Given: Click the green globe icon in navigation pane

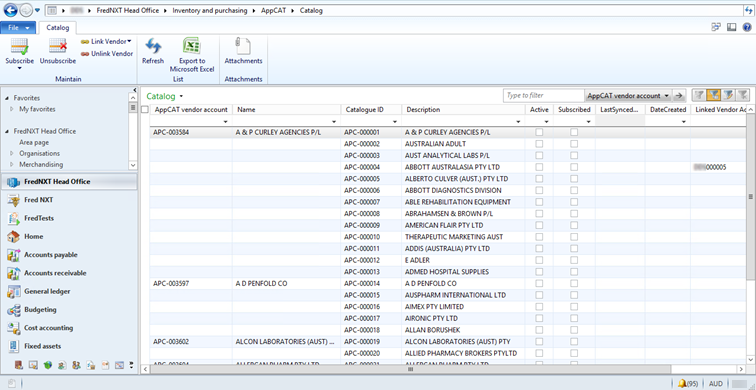Looking at the screenshot, I should pyautogui.click(x=47, y=365).
